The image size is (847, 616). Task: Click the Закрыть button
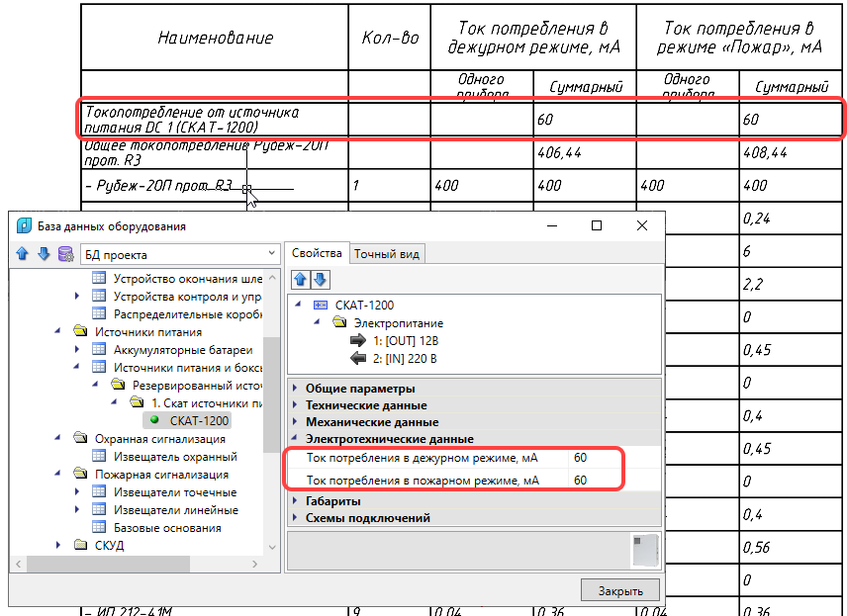(620, 590)
